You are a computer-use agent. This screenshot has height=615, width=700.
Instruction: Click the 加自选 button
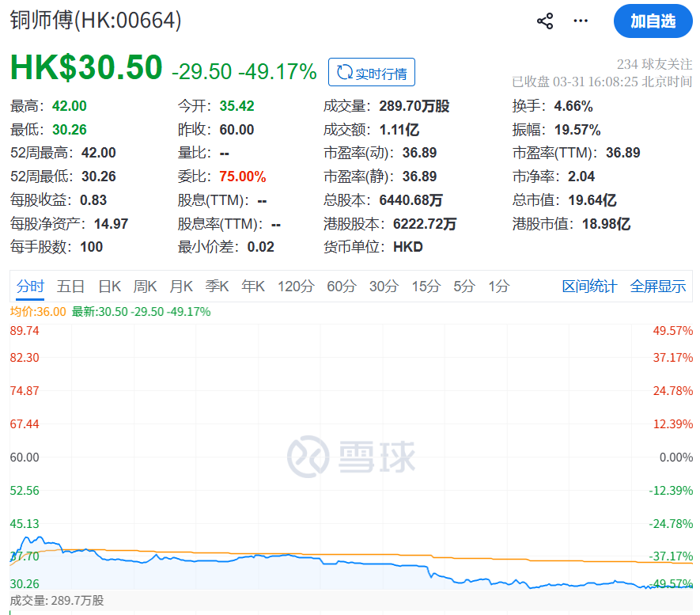pyautogui.click(x=653, y=21)
